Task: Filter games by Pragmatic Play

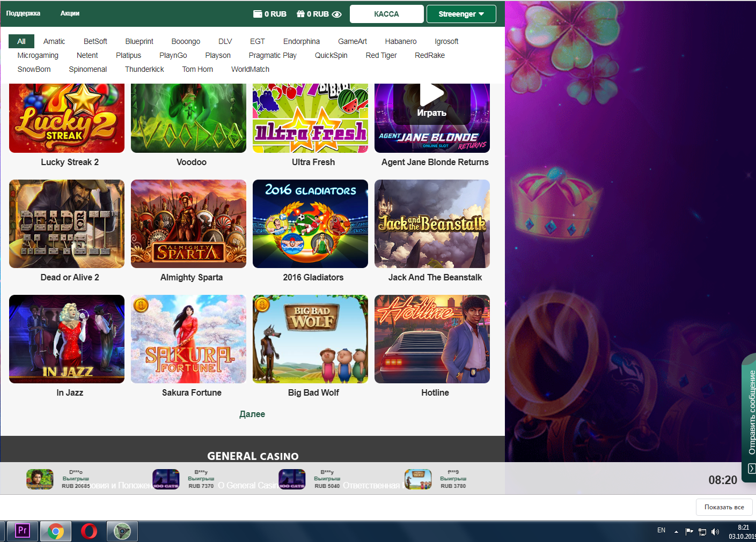Action: coord(273,55)
